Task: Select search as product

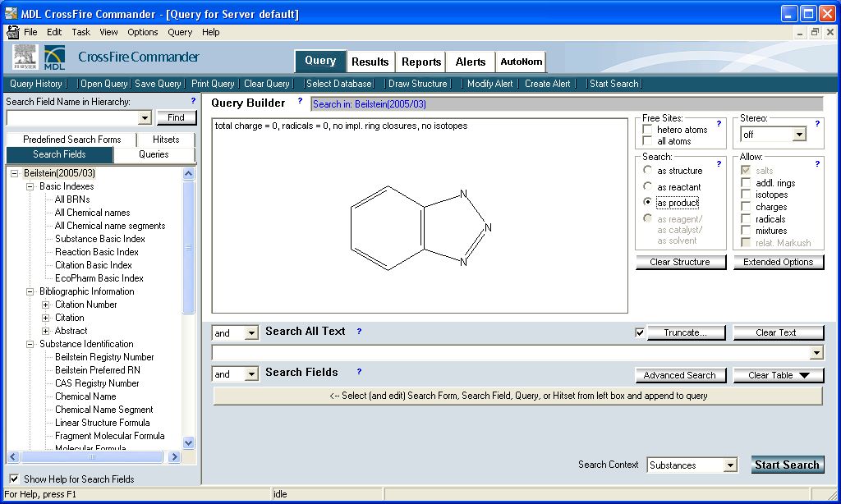Action: tap(647, 202)
